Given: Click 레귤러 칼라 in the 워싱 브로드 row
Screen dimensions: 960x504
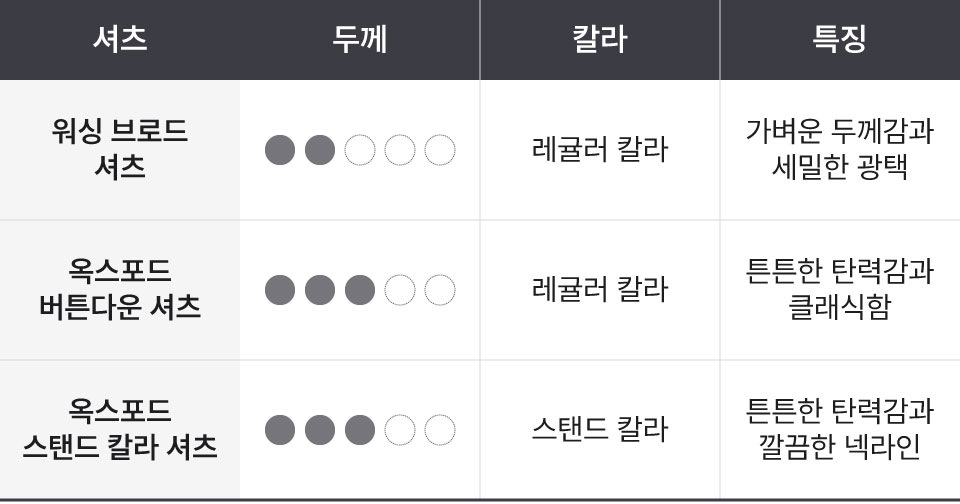Looking at the screenshot, I should (600, 149).
